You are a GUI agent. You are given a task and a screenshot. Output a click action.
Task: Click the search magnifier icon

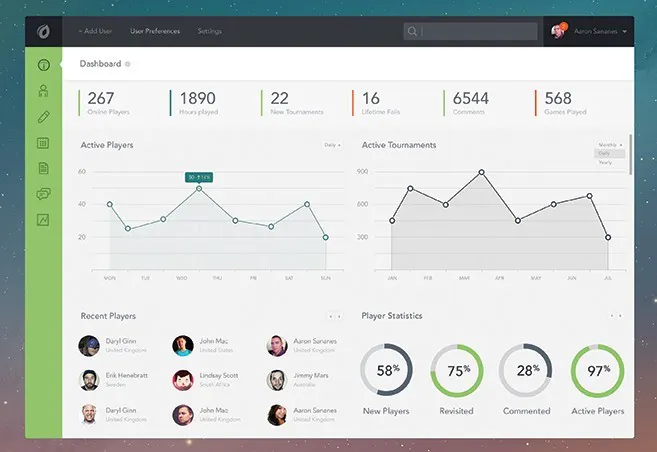[x=412, y=31]
